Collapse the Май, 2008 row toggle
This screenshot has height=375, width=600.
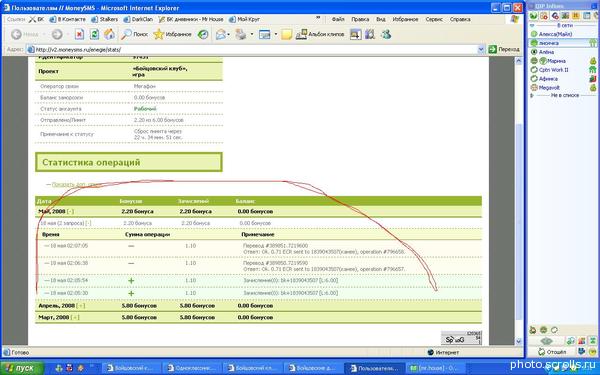pos(70,211)
